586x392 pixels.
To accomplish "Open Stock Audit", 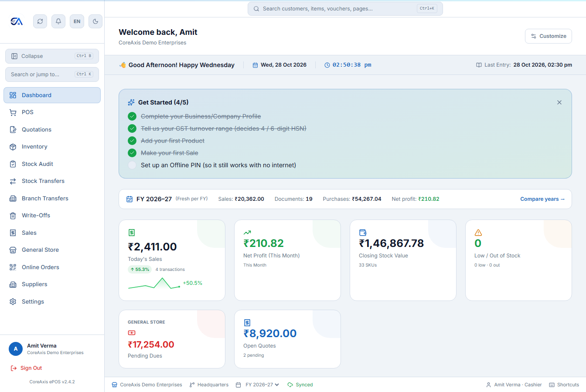I will [x=52, y=164].
